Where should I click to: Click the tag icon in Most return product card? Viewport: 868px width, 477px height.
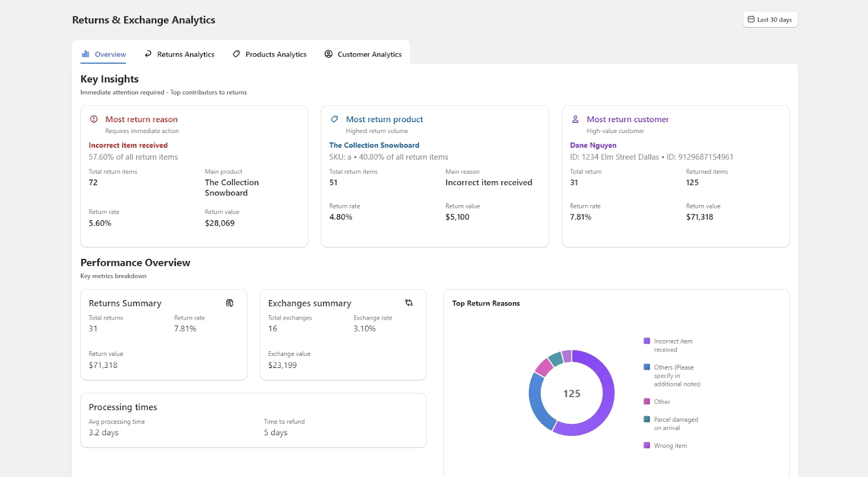(x=335, y=119)
